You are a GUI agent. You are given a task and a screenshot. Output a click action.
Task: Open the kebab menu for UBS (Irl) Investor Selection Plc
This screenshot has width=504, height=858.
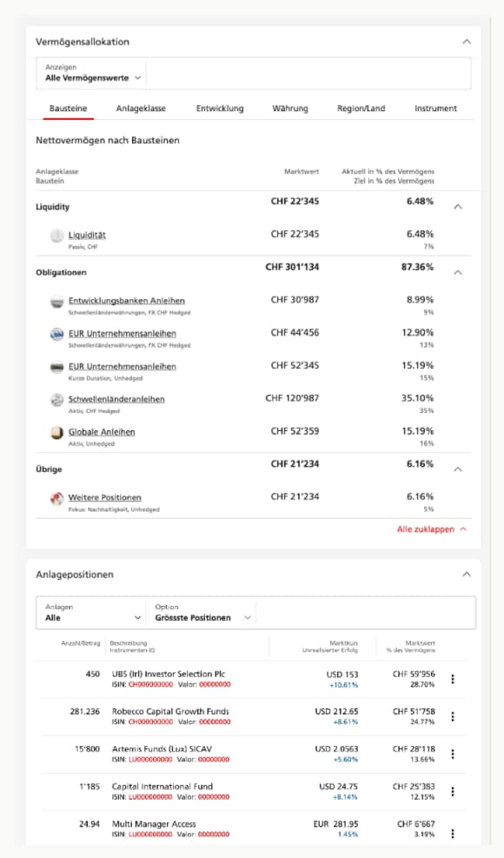pyautogui.click(x=453, y=680)
